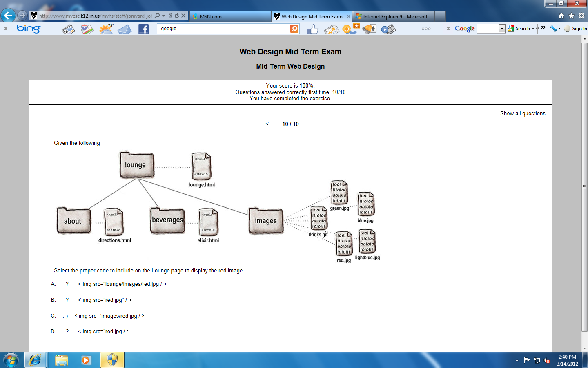Click the Bing news icon in toolbar

pos(68,29)
